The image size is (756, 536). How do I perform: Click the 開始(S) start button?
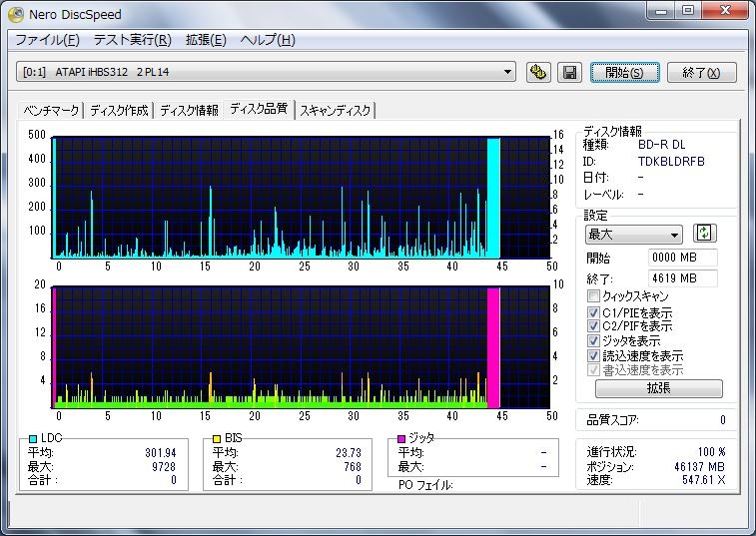[624, 72]
